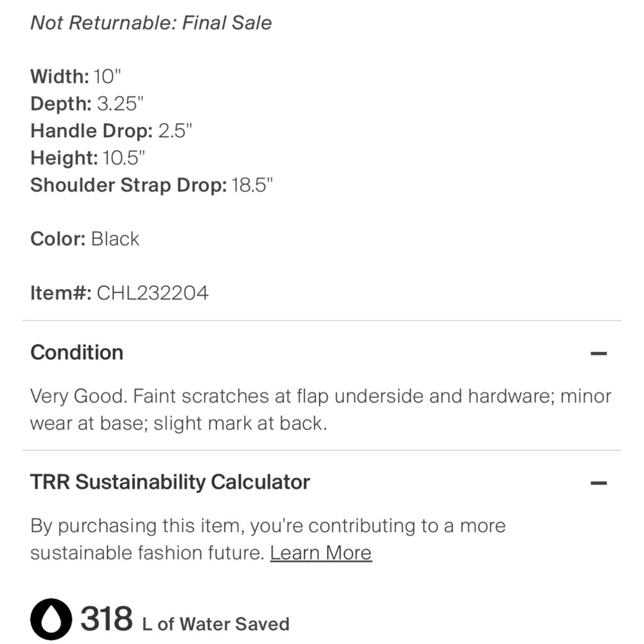Select the Shoulder Strap Drop: 18.5" line
Viewport: 644px width, 644px height.
(x=152, y=185)
